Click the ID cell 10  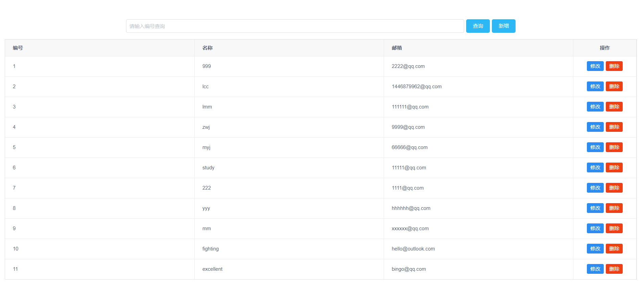16,249
